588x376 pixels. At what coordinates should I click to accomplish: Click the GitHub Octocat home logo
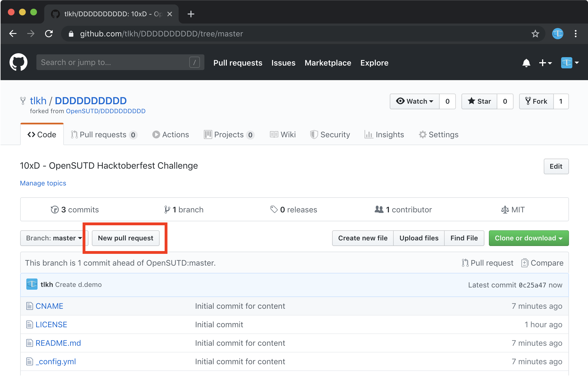(x=18, y=62)
